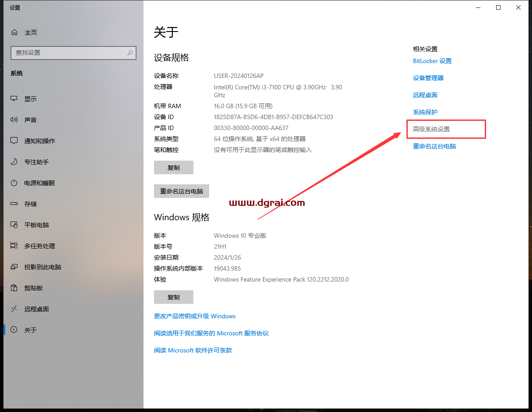The width and height of the screenshot is (532, 412).
Task: Open 多任务处理 settings
Action: click(73, 246)
